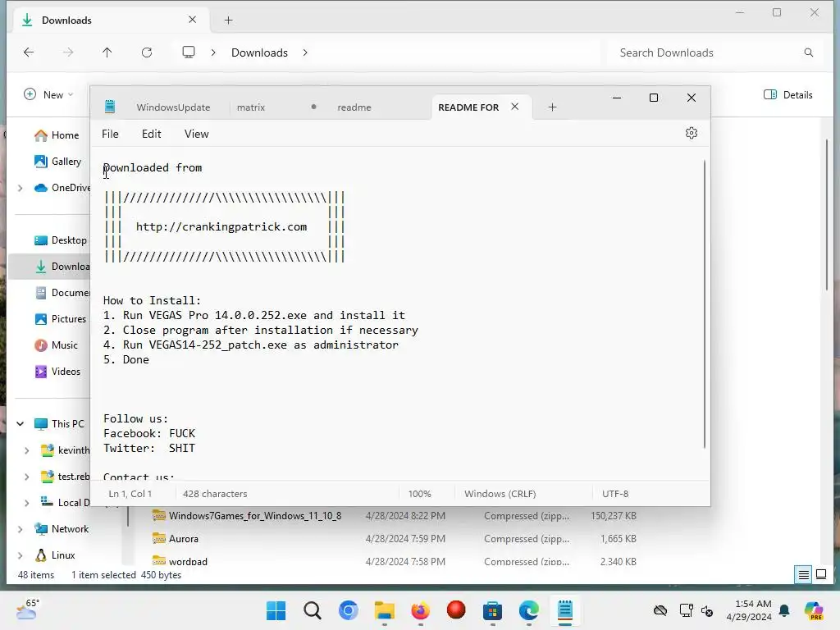Click the zoom level 100% in status bar

419,494
